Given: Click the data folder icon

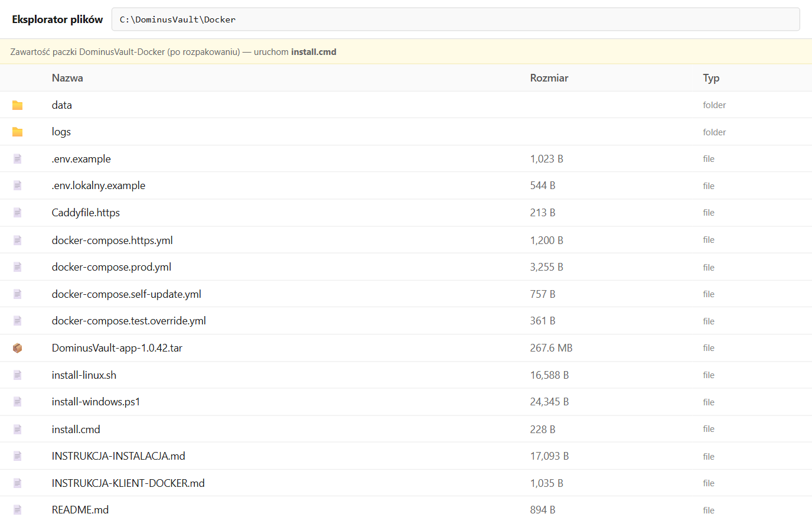Looking at the screenshot, I should (x=18, y=105).
